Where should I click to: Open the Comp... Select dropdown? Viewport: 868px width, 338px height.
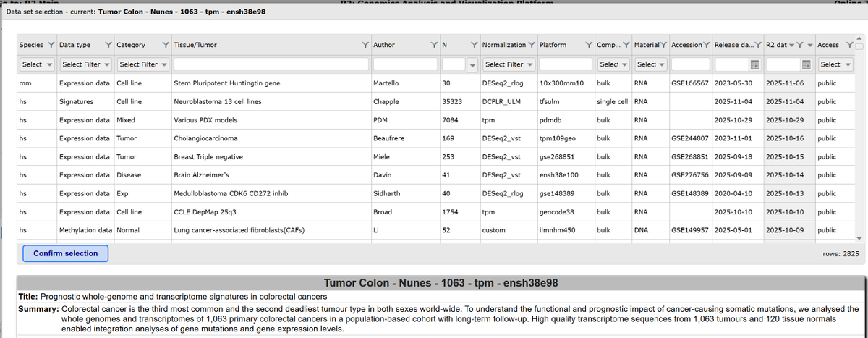[613, 64]
